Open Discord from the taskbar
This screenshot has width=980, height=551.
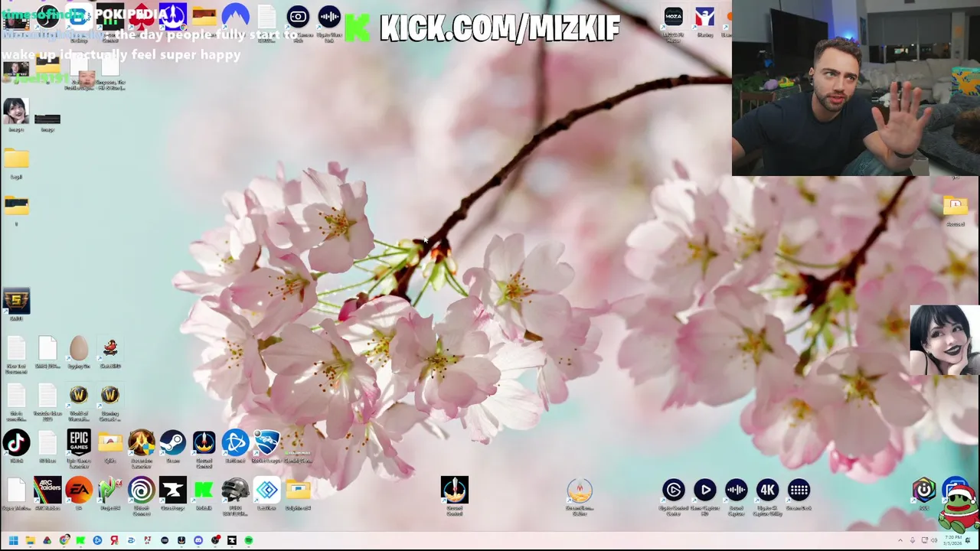[x=198, y=540]
